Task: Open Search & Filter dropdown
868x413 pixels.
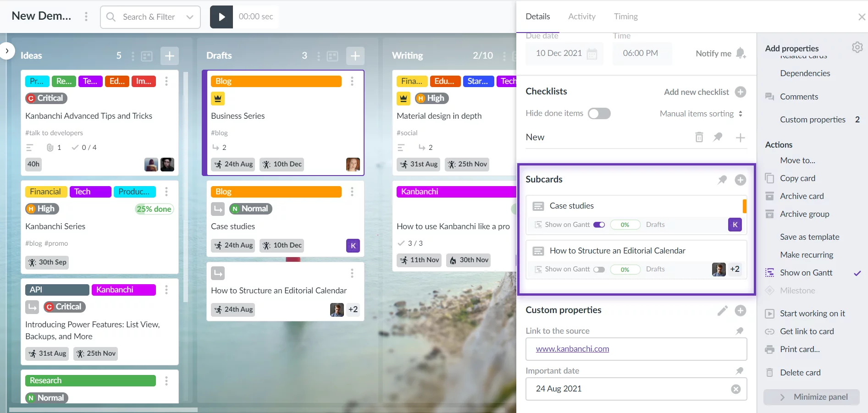Action: 150,17
